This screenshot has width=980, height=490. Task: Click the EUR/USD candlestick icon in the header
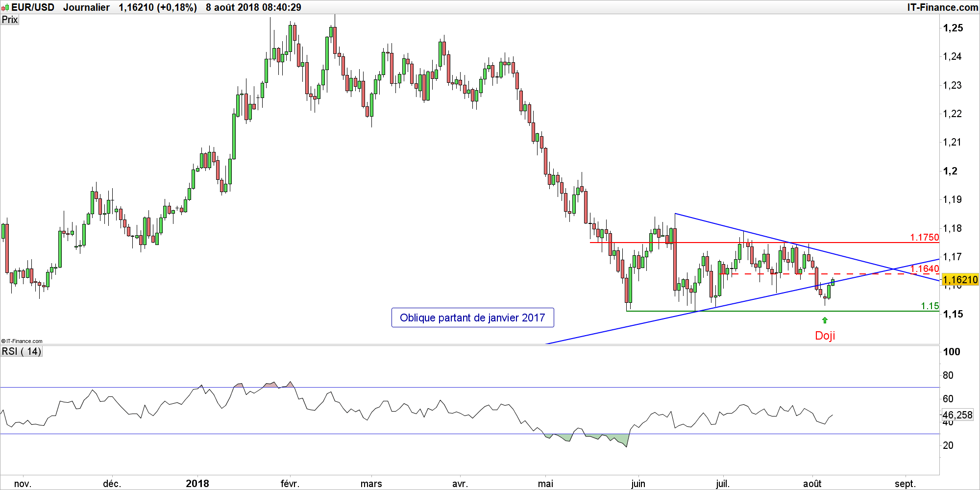coord(5,7)
